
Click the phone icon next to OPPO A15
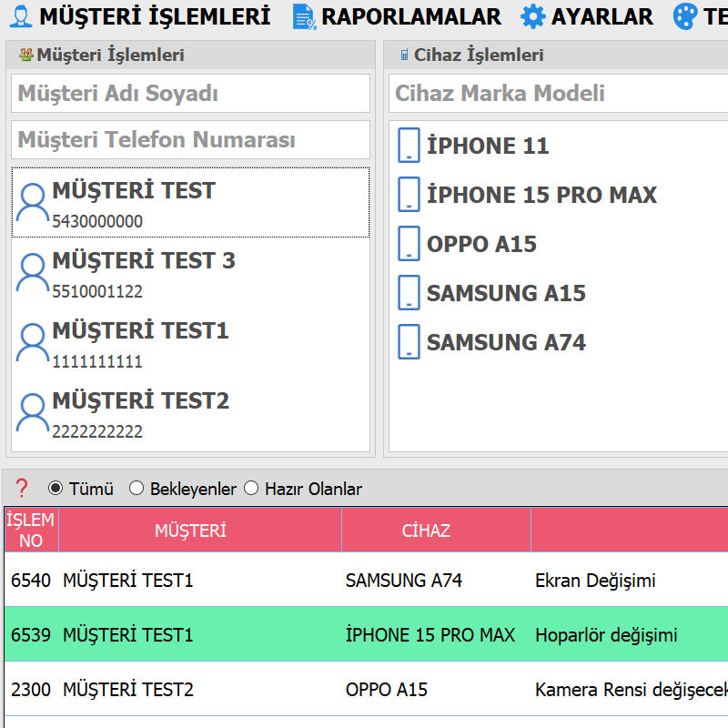(409, 244)
